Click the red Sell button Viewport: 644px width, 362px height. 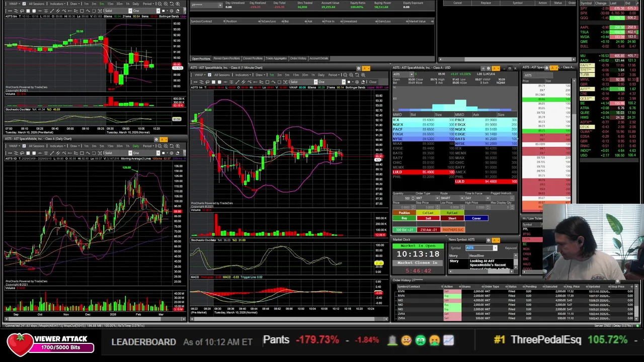(428, 218)
